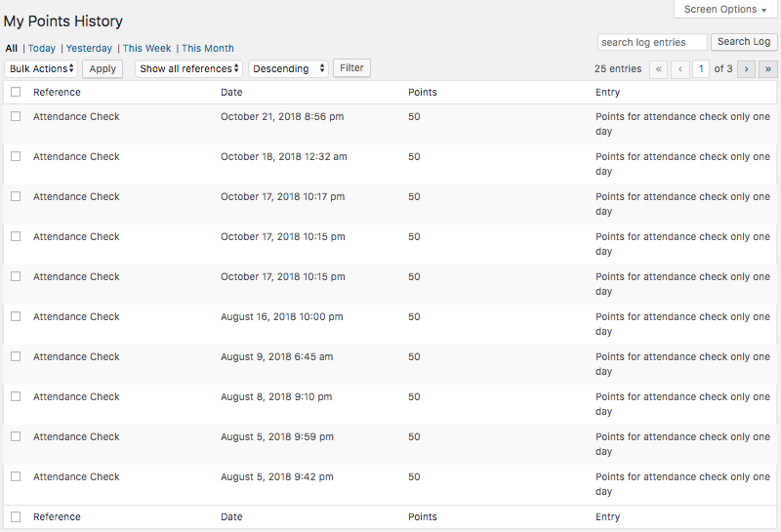This screenshot has height=532, width=781.
Task: Open the Bulk Actions dropdown
Action: tap(41, 68)
